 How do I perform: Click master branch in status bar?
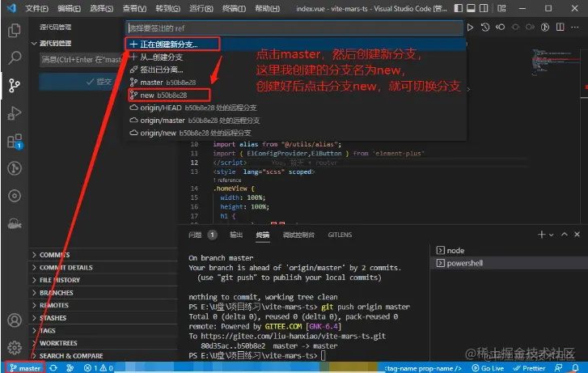pos(25,368)
